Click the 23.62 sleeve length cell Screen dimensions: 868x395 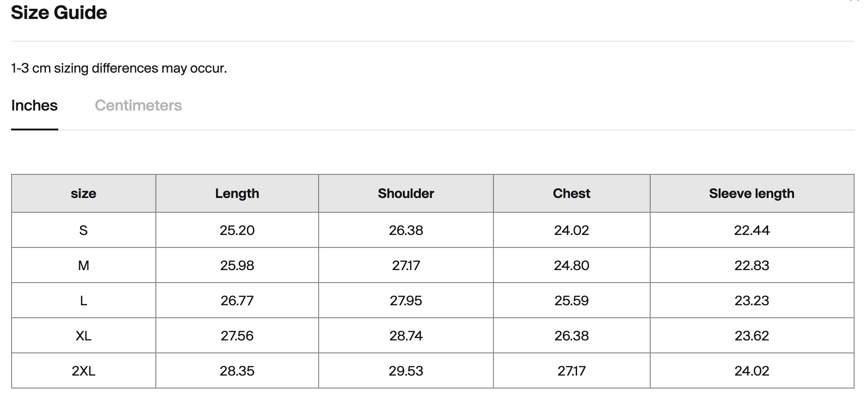pyautogui.click(x=751, y=336)
